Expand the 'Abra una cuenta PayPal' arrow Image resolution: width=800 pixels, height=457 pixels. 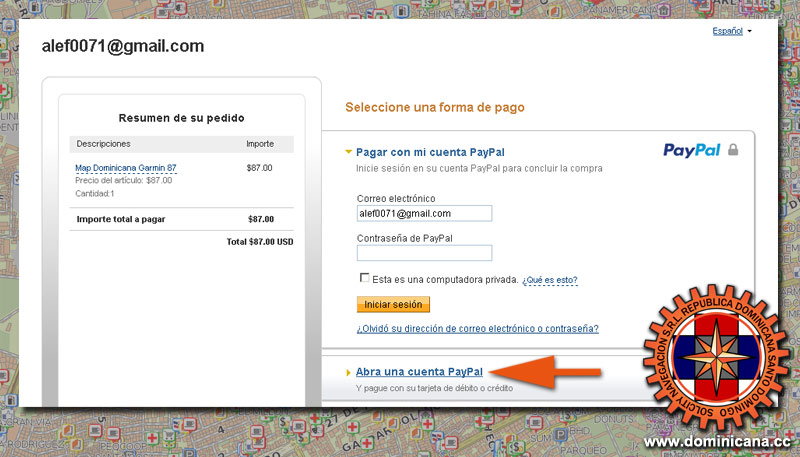(x=348, y=372)
